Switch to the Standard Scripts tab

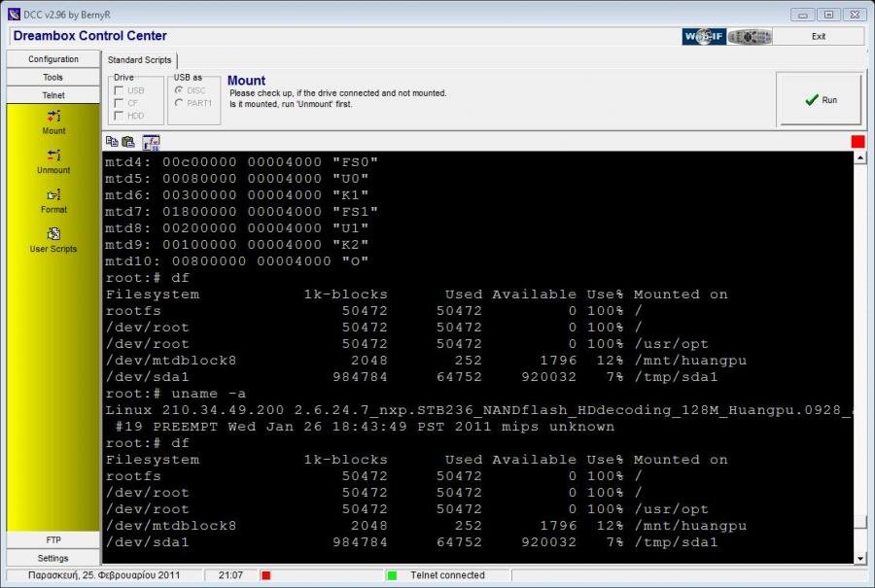click(139, 59)
